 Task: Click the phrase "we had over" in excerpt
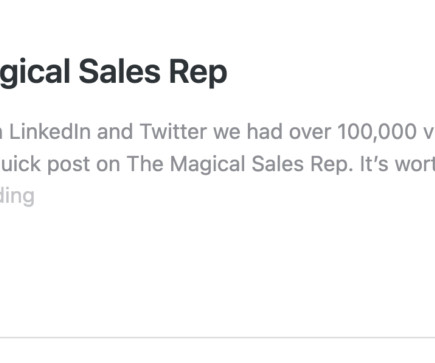[272, 132]
